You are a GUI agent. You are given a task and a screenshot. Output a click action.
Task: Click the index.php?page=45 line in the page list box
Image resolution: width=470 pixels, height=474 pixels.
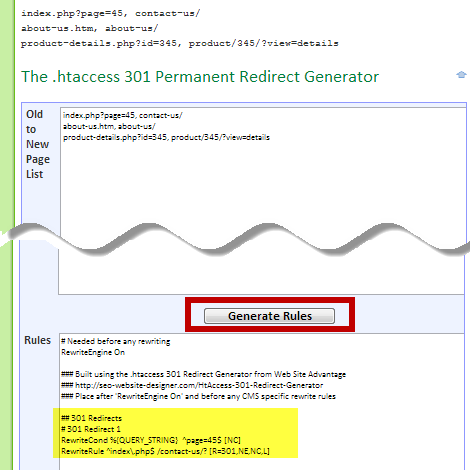coord(122,115)
